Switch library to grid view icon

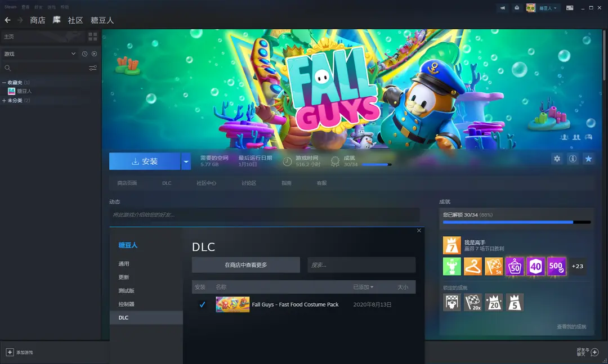tap(93, 37)
